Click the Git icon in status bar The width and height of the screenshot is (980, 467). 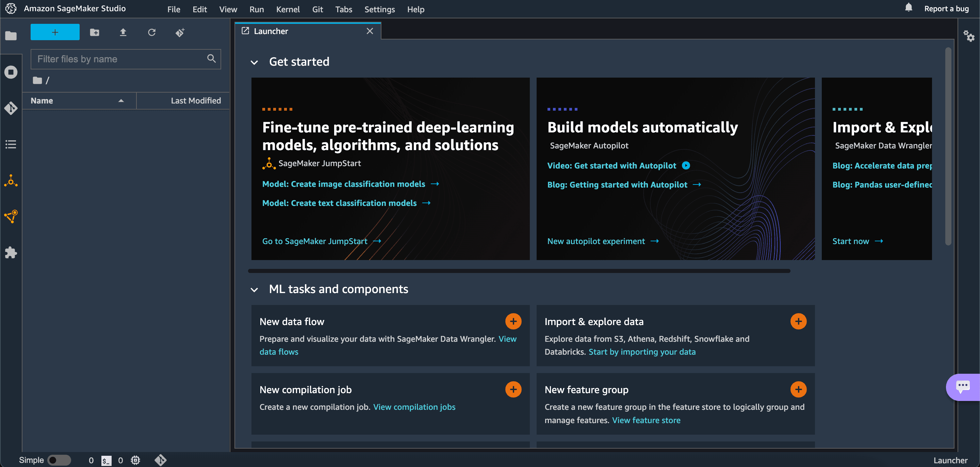click(x=161, y=460)
